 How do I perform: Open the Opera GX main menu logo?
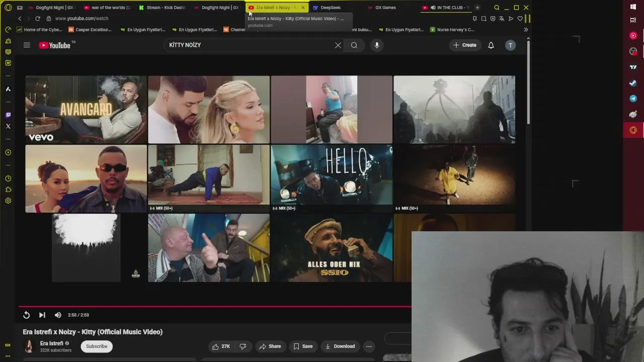point(8,8)
